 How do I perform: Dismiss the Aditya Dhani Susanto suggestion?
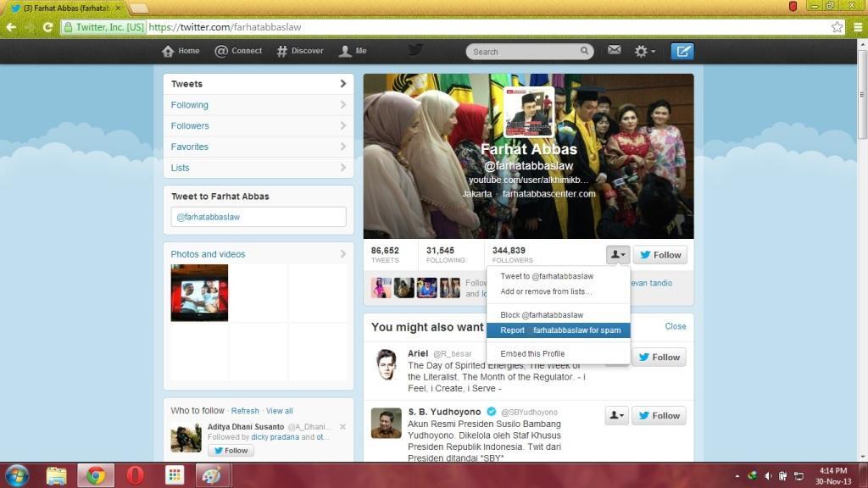click(x=342, y=427)
